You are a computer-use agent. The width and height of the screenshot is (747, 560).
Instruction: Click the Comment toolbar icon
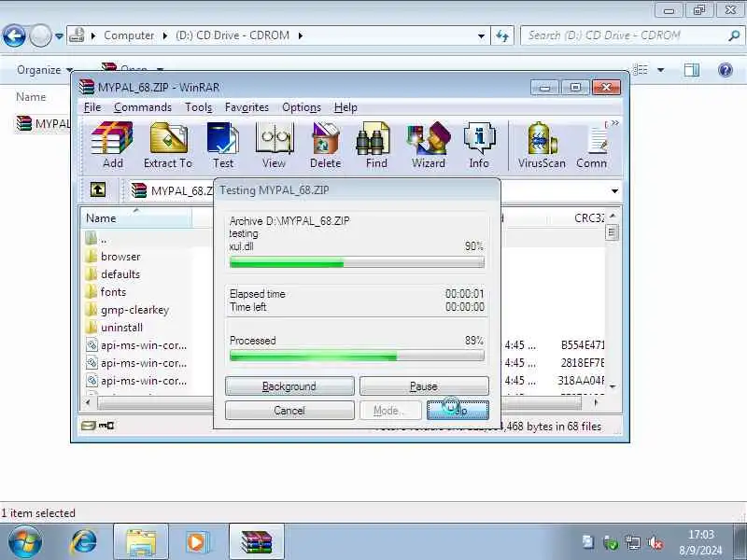(x=592, y=145)
